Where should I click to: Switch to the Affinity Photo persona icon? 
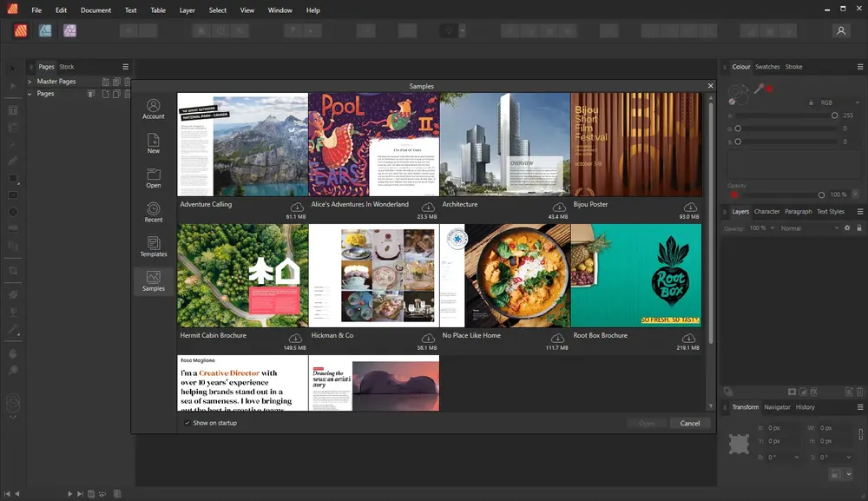(x=69, y=31)
